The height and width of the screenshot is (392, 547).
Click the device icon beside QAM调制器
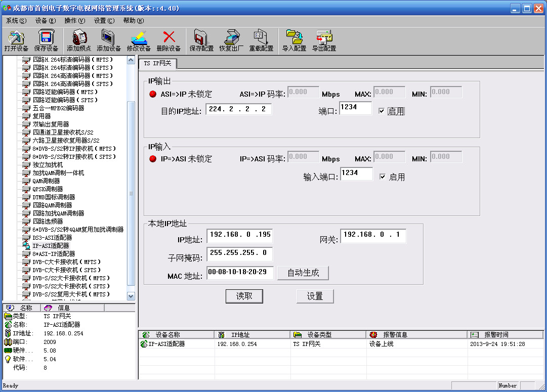coord(26,181)
